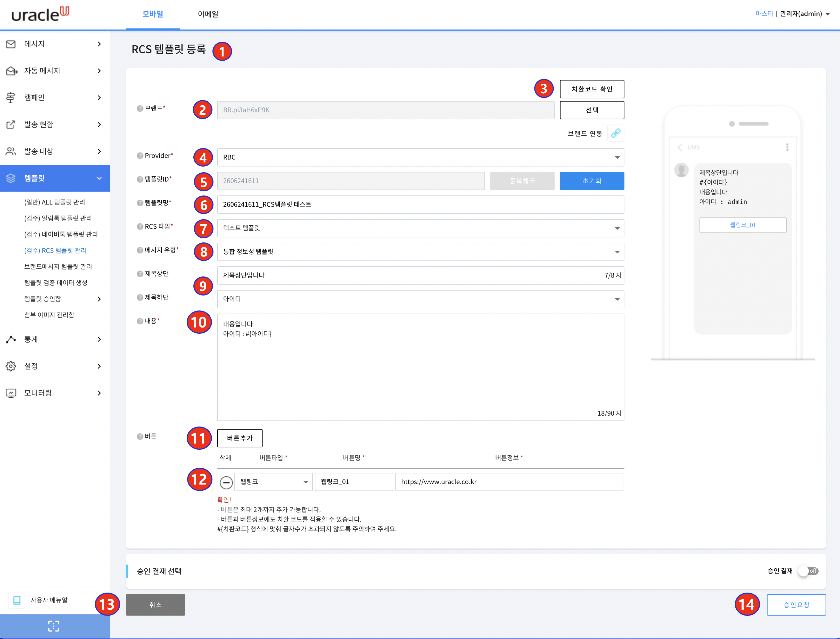Click the 브랜드 연동 link icon
Viewport: 840px width, 639px height.
click(x=615, y=133)
